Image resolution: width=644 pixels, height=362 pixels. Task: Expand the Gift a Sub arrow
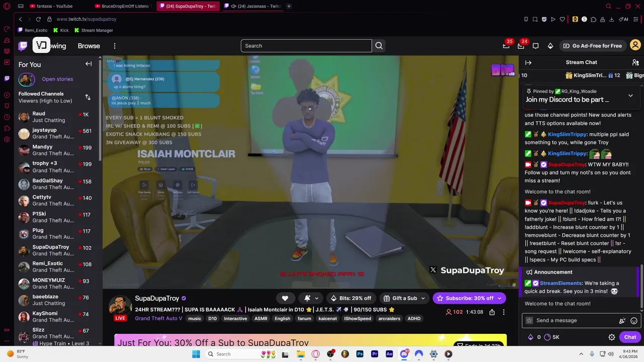[423, 298]
